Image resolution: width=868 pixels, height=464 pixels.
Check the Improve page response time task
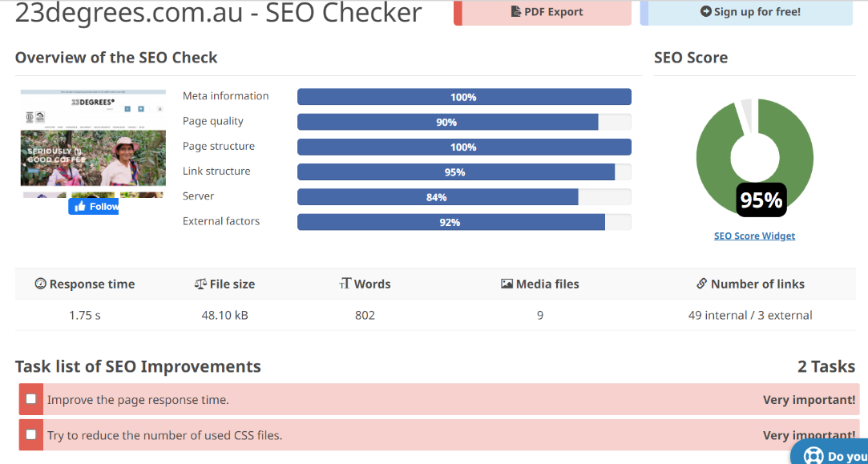click(31, 399)
